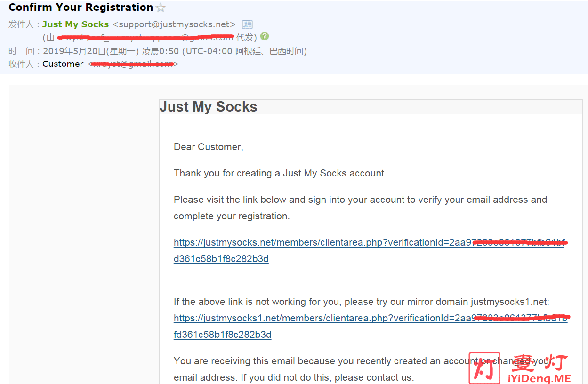Click the mirror domain justmysocks1.net sentence
Image resolution: width=588 pixels, height=384 pixels.
coord(362,302)
